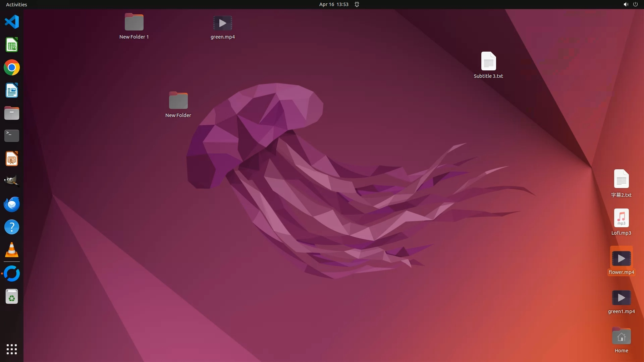Open Visual Studio Code from dock
The height and width of the screenshot is (362, 644).
point(12,22)
